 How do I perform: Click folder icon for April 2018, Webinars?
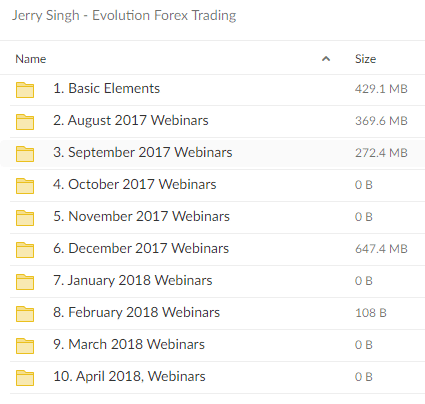pyautogui.click(x=25, y=378)
